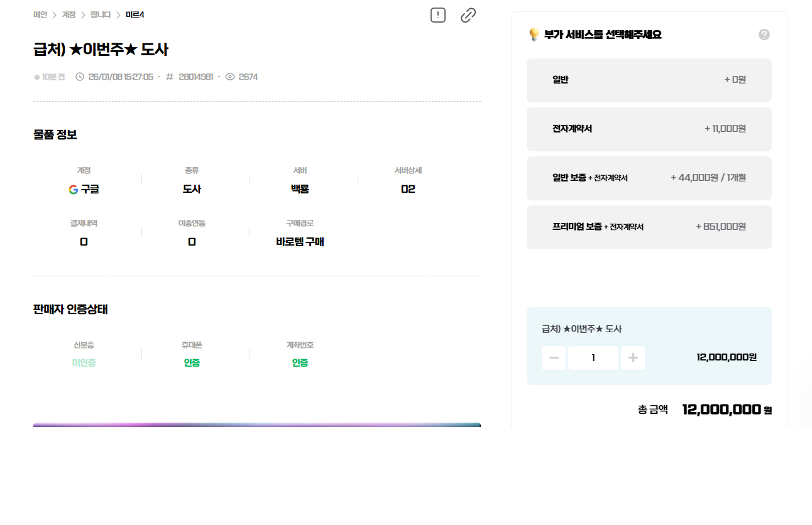Select the 일반 service option
The width and height of the screenshot is (812, 525).
click(x=649, y=80)
